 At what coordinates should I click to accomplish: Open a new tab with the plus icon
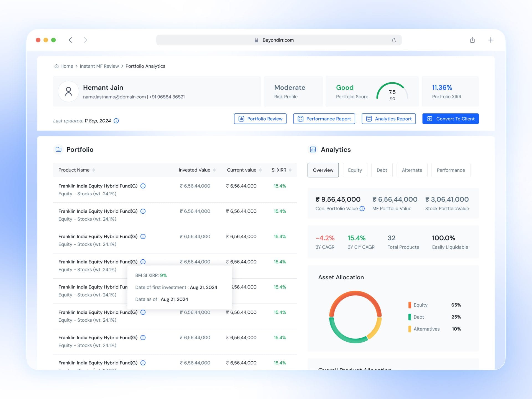tap(491, 40)
